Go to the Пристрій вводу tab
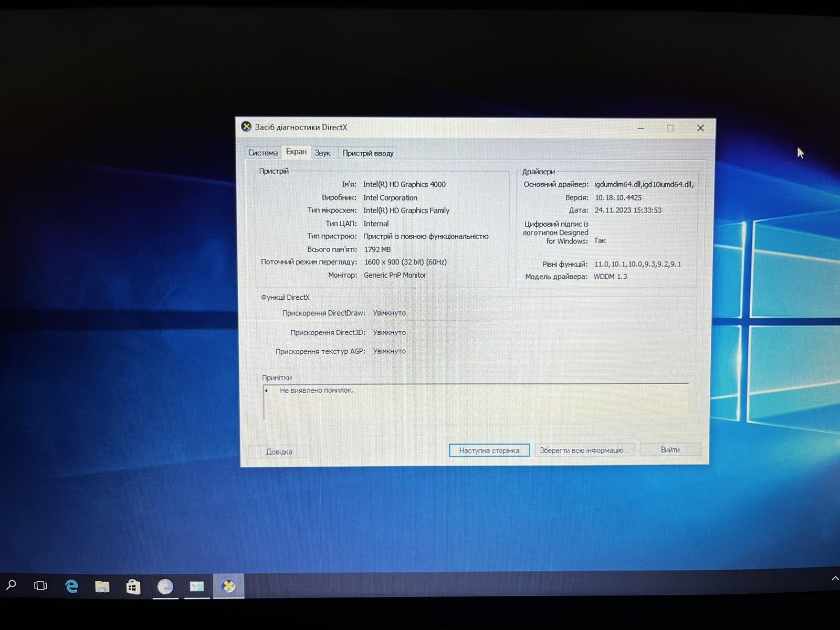 point(367,153)
